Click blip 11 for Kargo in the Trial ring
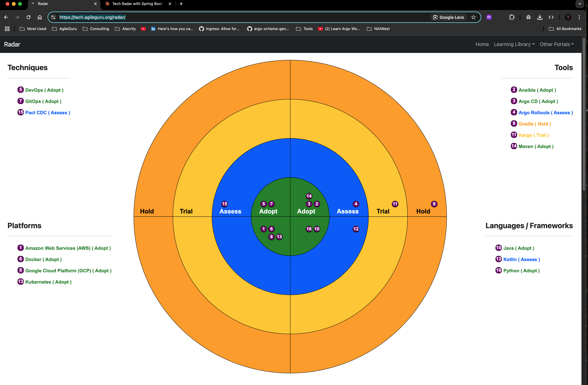 point(395,204)
